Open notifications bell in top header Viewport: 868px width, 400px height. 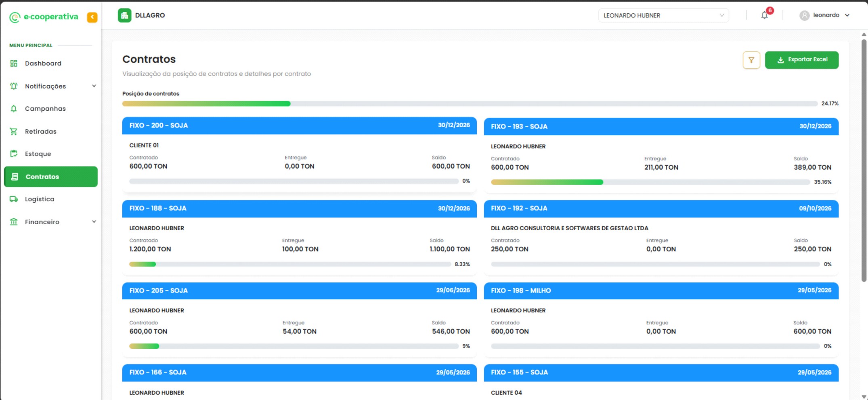[764, 15]
